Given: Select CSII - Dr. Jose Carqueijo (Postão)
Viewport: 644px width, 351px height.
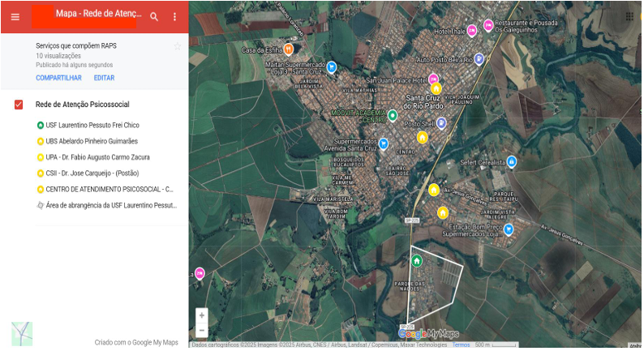Looking at the screenshot, I should (92, 173).
